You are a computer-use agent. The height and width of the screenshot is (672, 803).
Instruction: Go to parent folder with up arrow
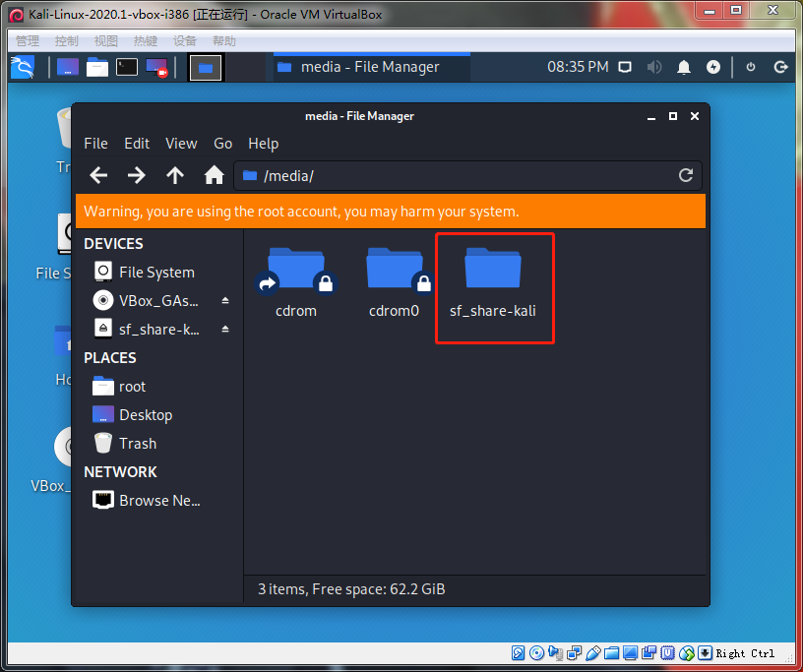[x=175, y=176]
